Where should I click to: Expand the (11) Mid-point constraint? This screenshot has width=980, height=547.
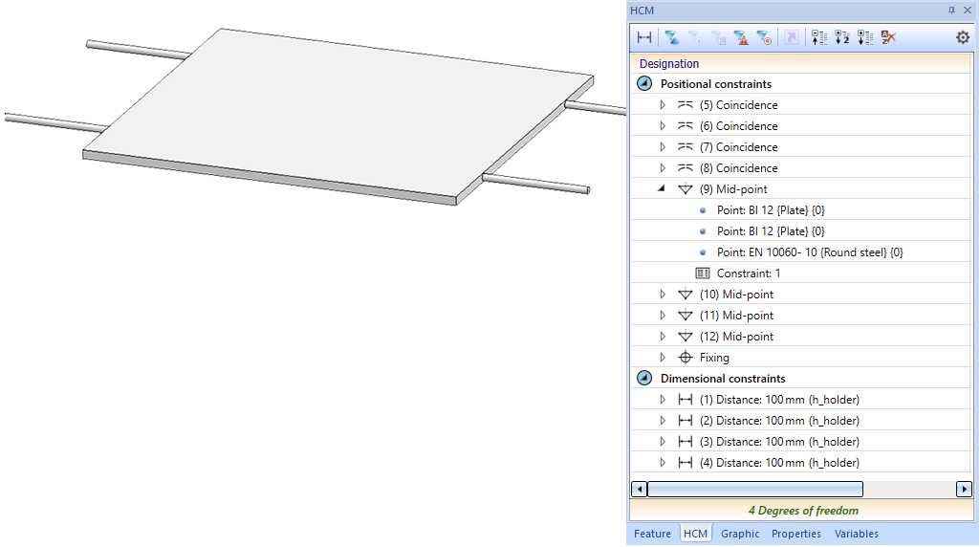coord(663,315)
